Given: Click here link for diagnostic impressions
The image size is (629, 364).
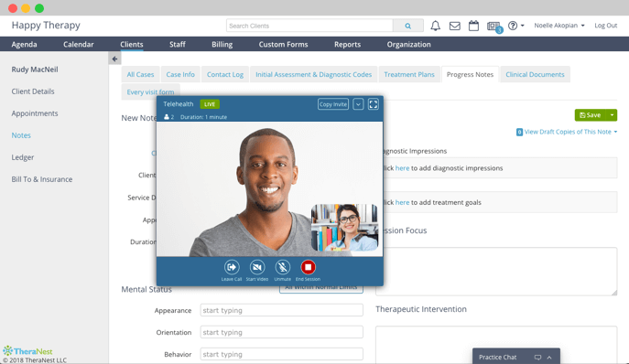Looking at the screenshot, I should (402, 168).
